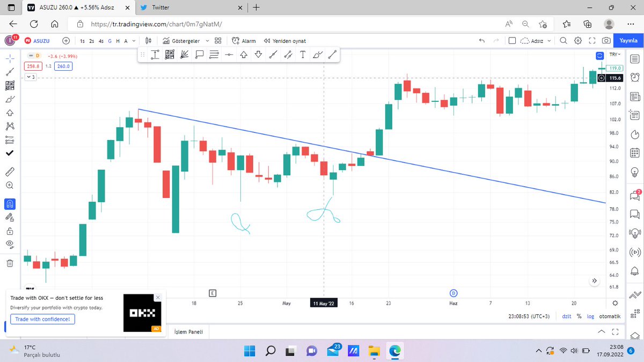Open chart settings gear in toolbar

tap(578, 41)
